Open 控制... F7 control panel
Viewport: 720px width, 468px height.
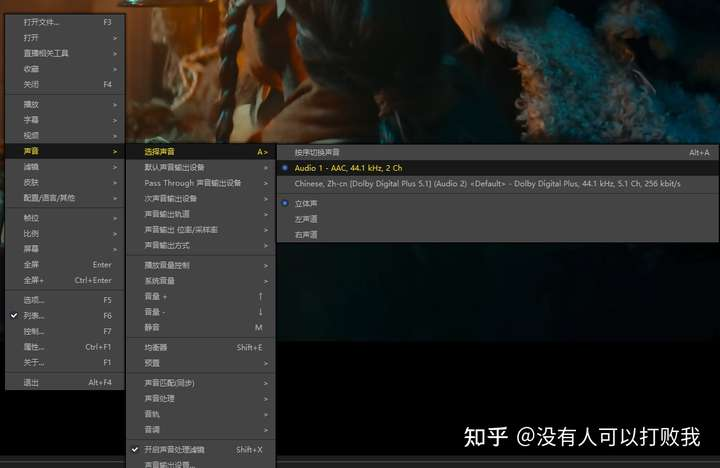click(65, 331)
